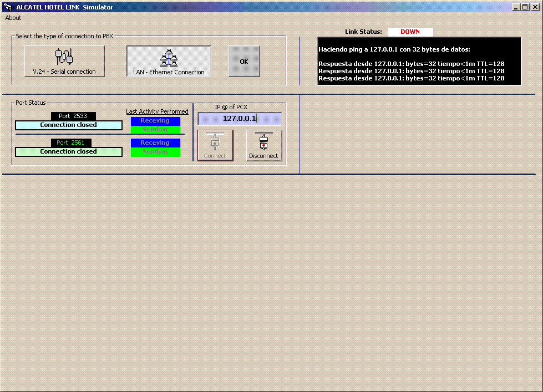The width and height of the screenshot is (543, 392).
Task: Click the application icon in title bar
Action: 8,7
